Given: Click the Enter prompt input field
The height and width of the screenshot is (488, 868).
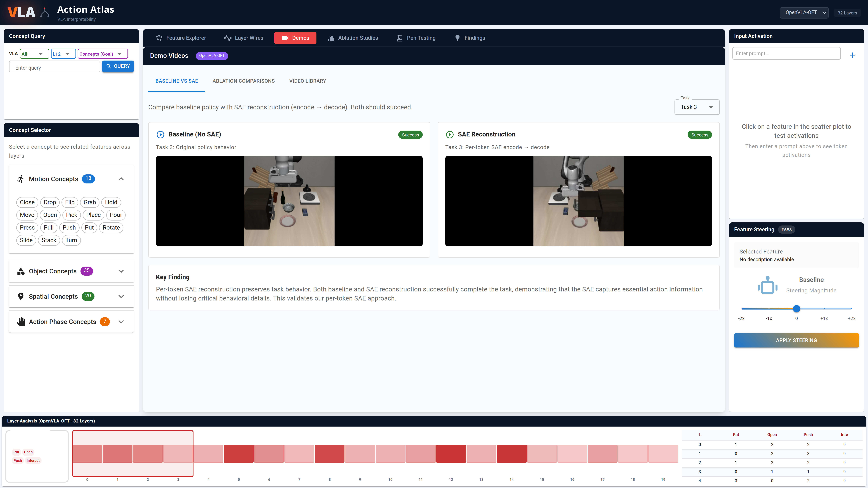Looking at the screenshot, I should click(x=786, y=53).
